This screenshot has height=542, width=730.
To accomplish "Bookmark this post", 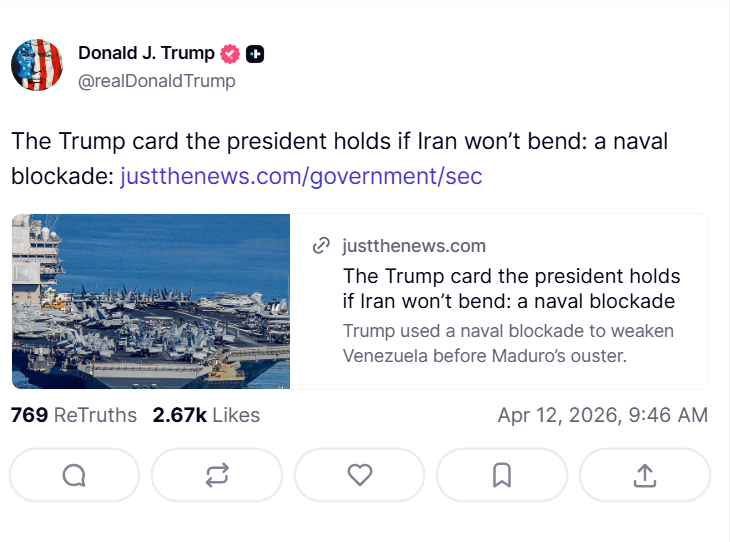I will [x=502, y=475].
